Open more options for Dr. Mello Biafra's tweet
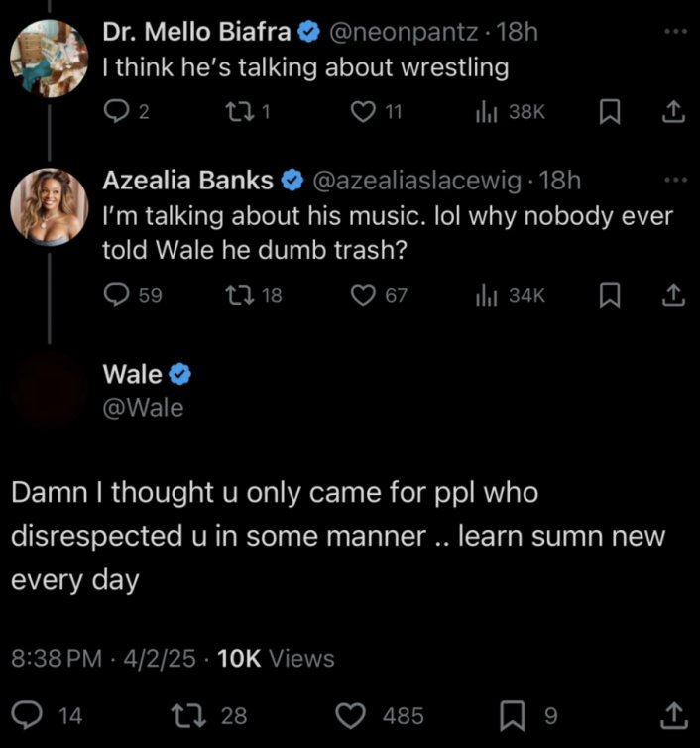Viewport: 700px width, 748px height. tap(675, 31)
